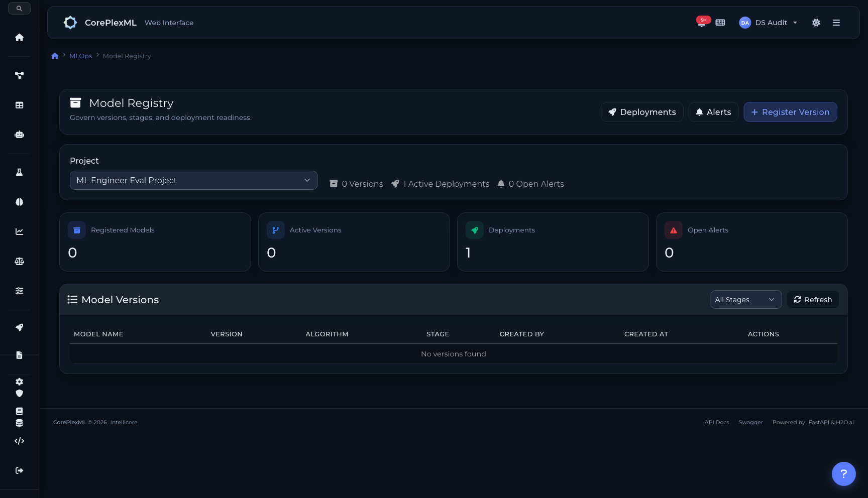The width and height of the screenshot is (868, 498).
Task: Click the code brackets icon in sidebar
Action: 19,441
